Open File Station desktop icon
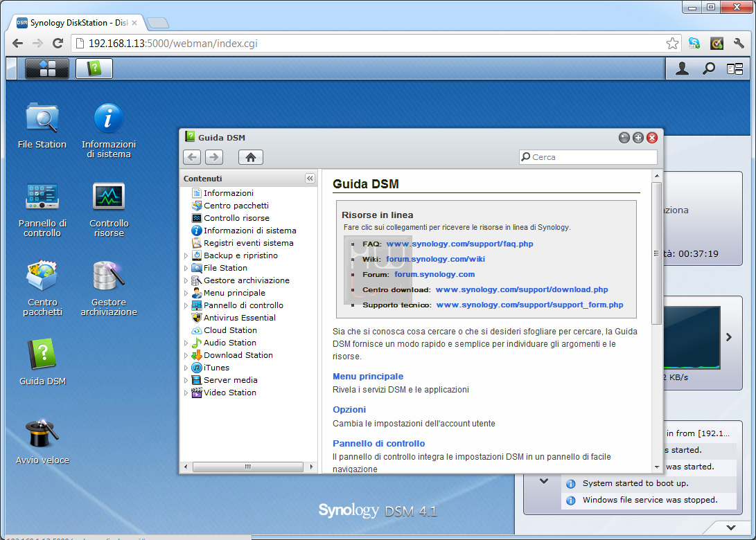Screen dimensions: 756x540 coord(42,125)
